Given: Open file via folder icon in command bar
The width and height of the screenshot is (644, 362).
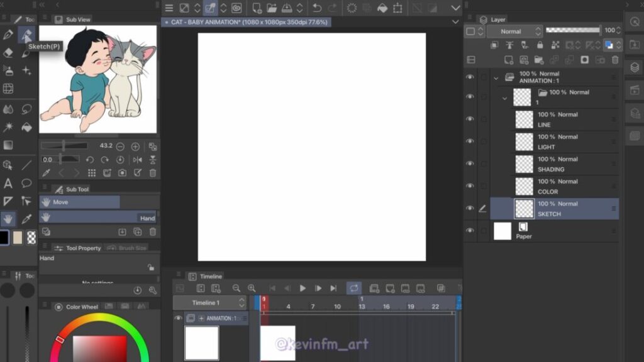Looking at the screenshot, I should 272,8.
